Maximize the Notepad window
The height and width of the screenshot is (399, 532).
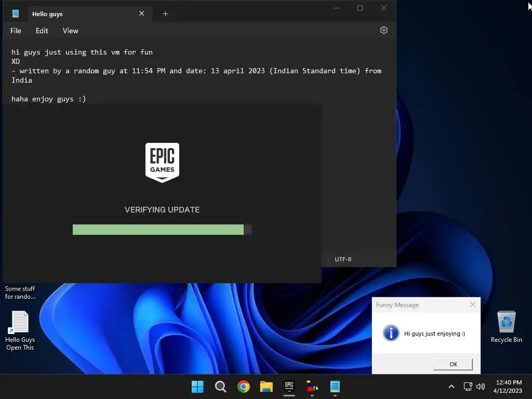click(360, 8)
